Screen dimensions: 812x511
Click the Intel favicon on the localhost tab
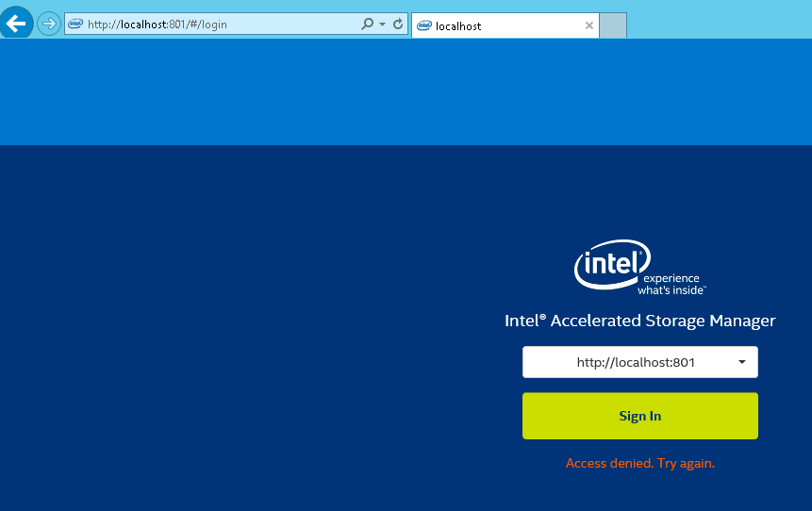pyautogui.click(x=424, y=25)
